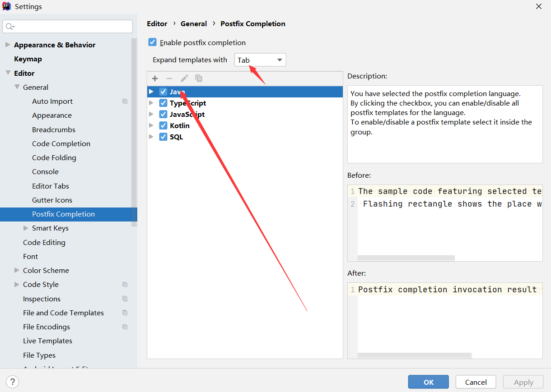Click the add template plus icon
This screenshot has height=392, width=551.
(155, 78)
